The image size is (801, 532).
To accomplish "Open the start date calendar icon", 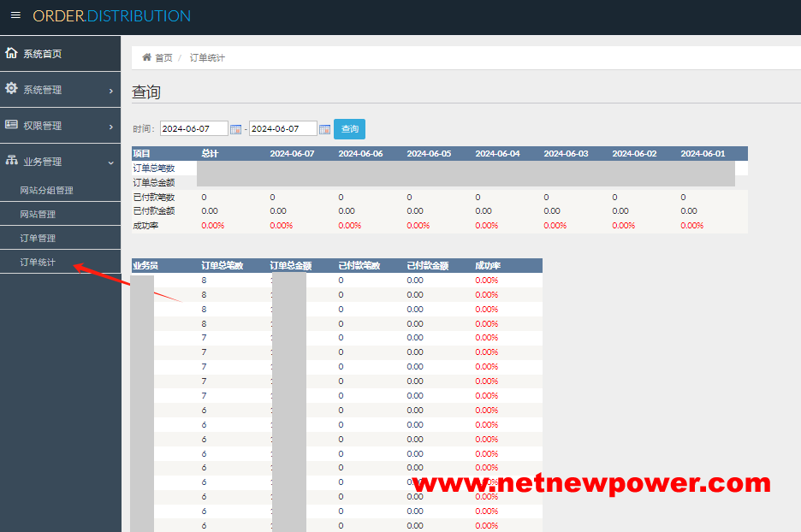I will point(236,129).
